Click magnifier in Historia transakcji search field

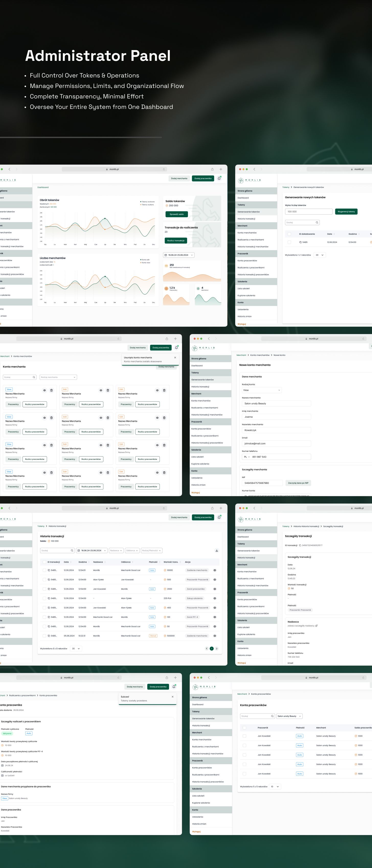72,551
